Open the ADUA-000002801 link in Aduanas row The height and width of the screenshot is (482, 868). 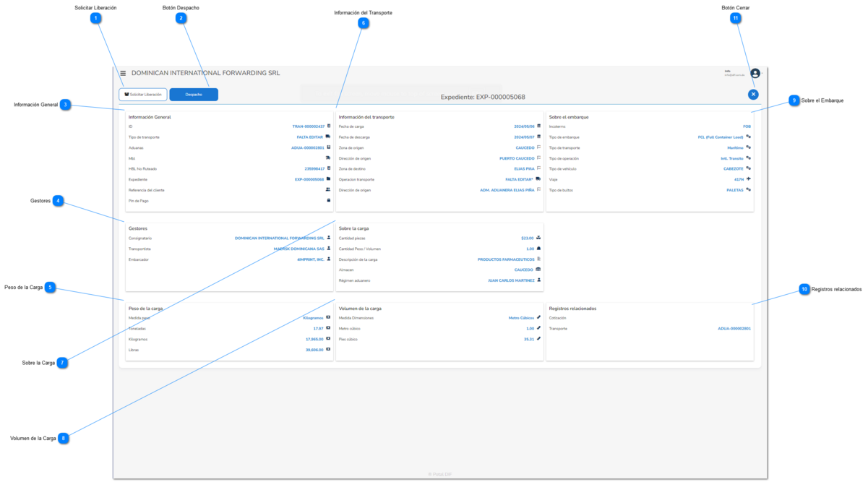tap(308, 147)
